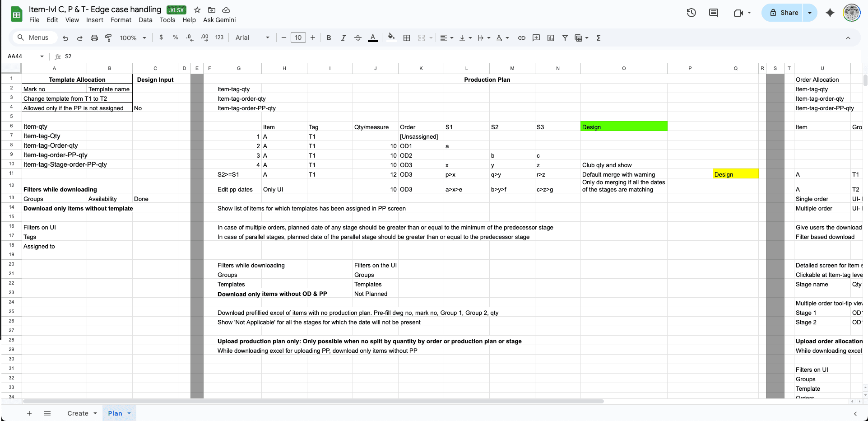Format as percent
868x421 pixels.
click(x=176, y=37)
